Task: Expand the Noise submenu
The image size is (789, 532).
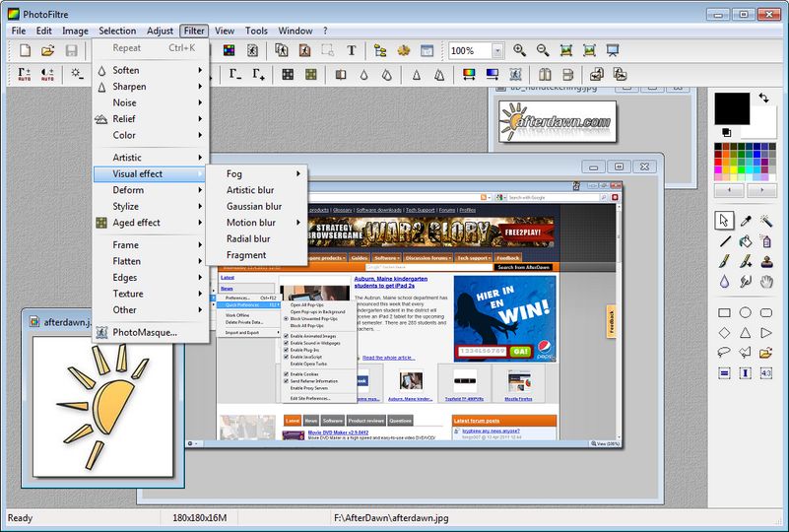Action: (151, 102)
